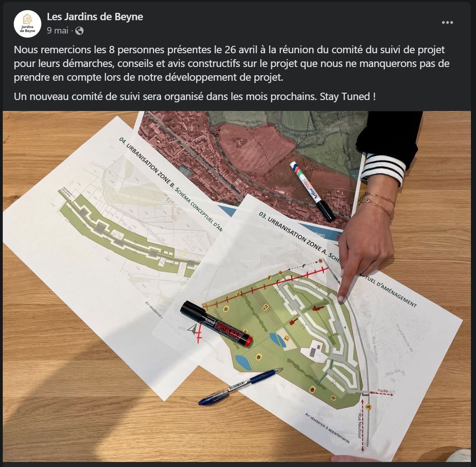476x467 pixels.
Task: Click the north arrow symbol on the plan
Action: pos(192,329)
